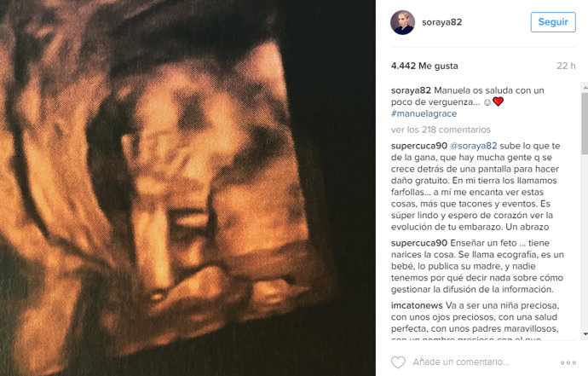Click the smiley emoji in caption
This screenshot has height=376, width=588.
tap(487, 102)
